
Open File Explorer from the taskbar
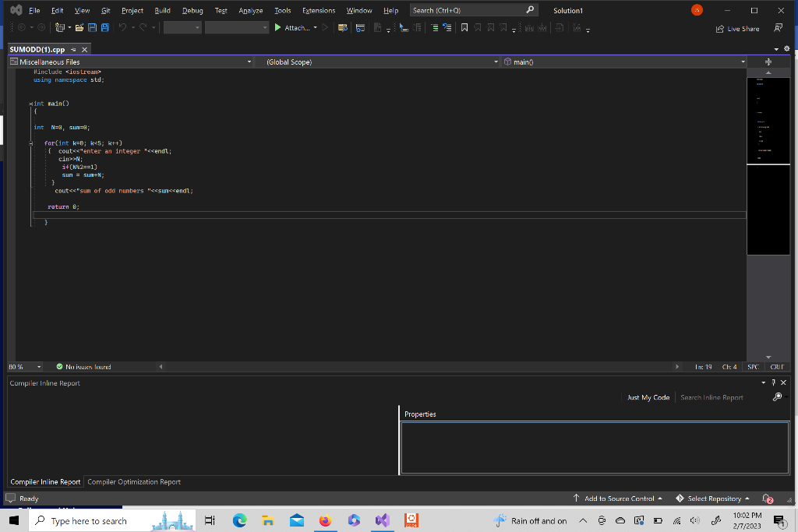[268, 520]
